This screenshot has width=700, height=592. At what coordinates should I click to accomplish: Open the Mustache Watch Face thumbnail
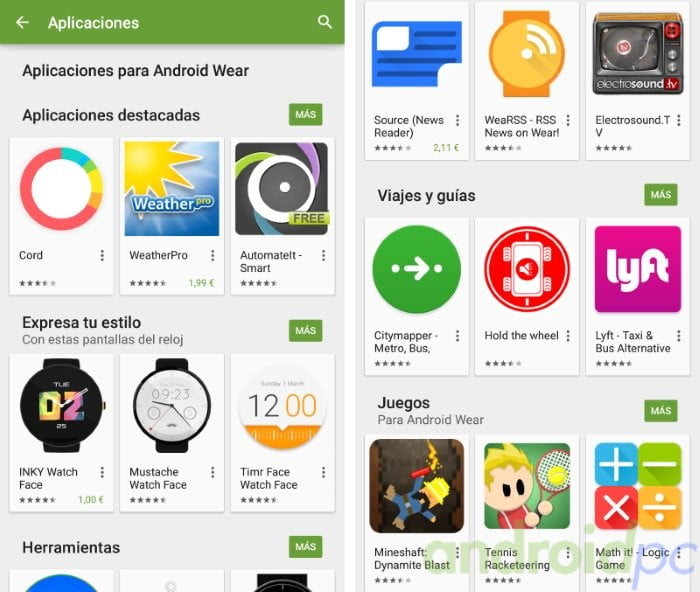(x=172, y=405)
